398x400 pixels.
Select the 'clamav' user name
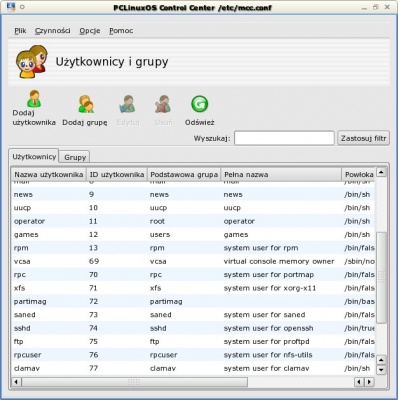click(27, 368)
